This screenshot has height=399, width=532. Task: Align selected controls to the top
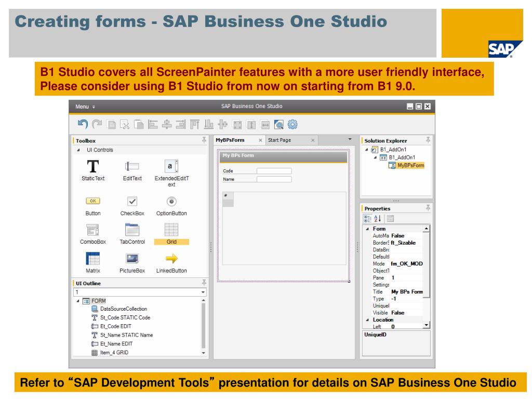[194, 125]
